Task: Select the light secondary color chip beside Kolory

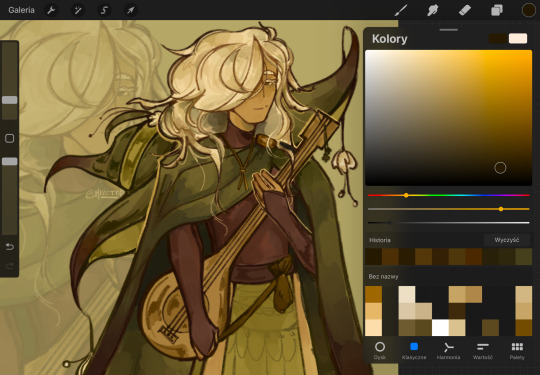Action: 518,39
